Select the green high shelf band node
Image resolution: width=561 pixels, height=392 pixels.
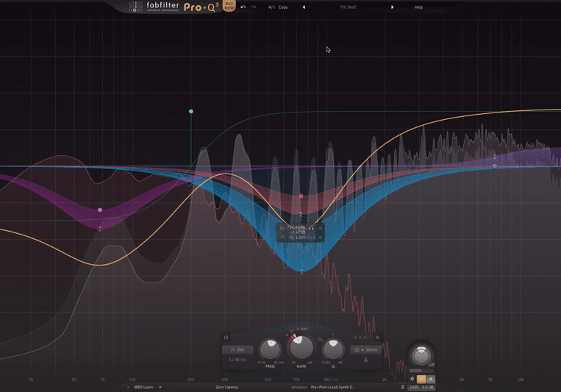(x=191, y=111)
